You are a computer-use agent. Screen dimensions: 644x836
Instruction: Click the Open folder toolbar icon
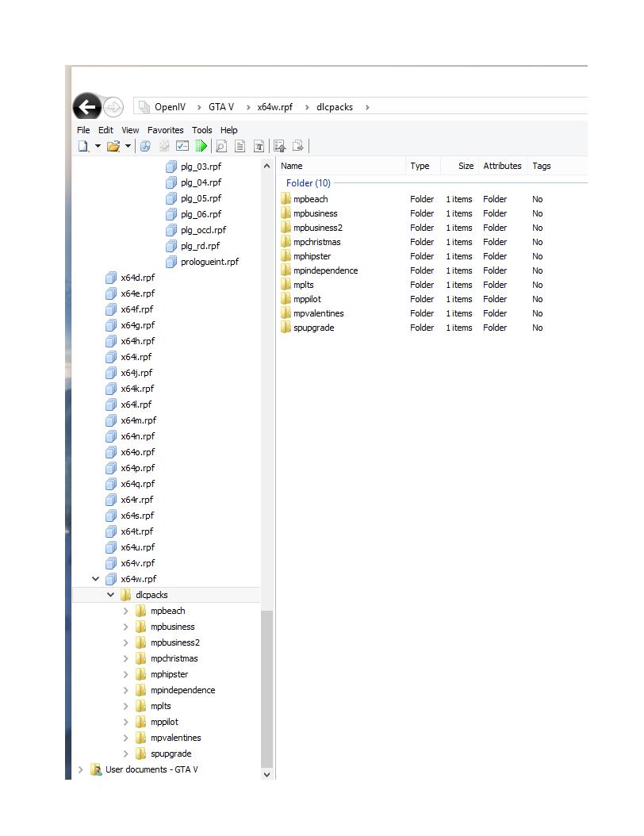point(113,146)
